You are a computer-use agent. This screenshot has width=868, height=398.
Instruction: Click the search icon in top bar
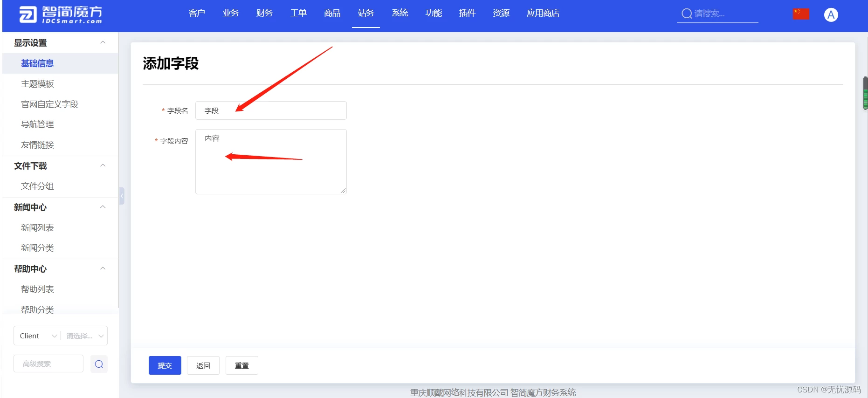(x=686, y=14)
